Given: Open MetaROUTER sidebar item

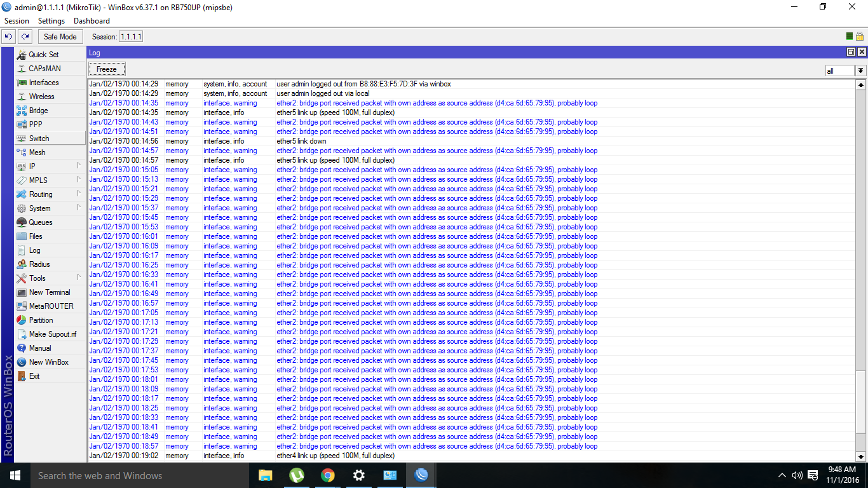Looking at the screenshot, I should (x=50, y=306).
